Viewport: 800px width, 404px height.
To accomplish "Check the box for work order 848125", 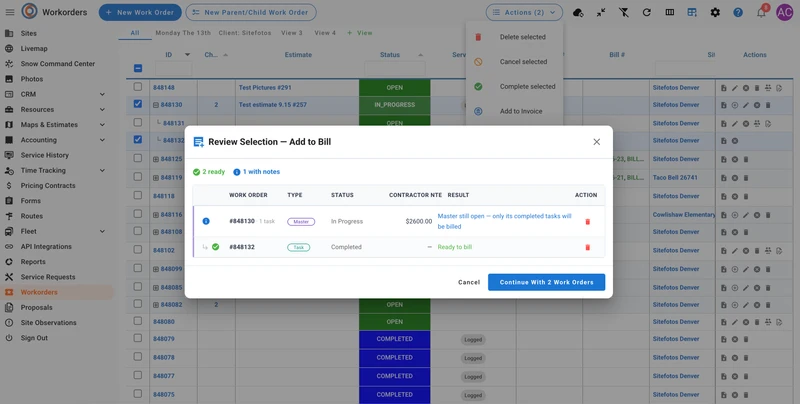I will (138, 158).
